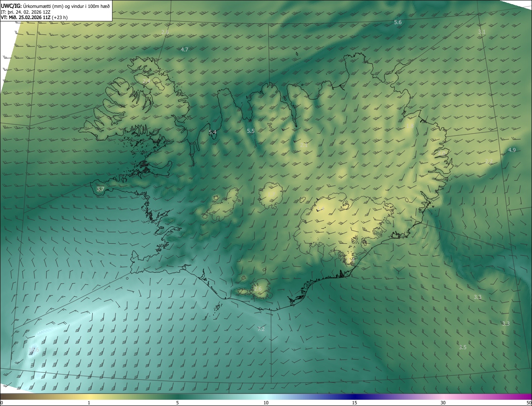Click the 5.5 value label on the map
This screenshot has height=406, width=532.
[x=251, y=131]
